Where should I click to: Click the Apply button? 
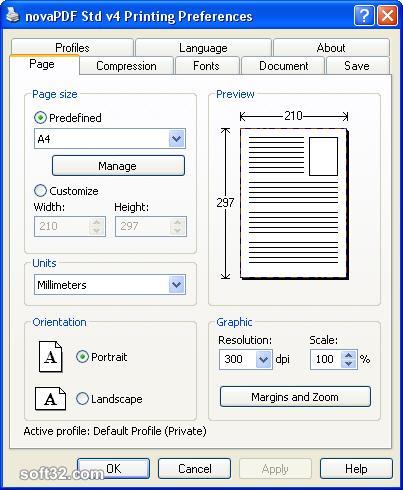click(x=275, y=468)
